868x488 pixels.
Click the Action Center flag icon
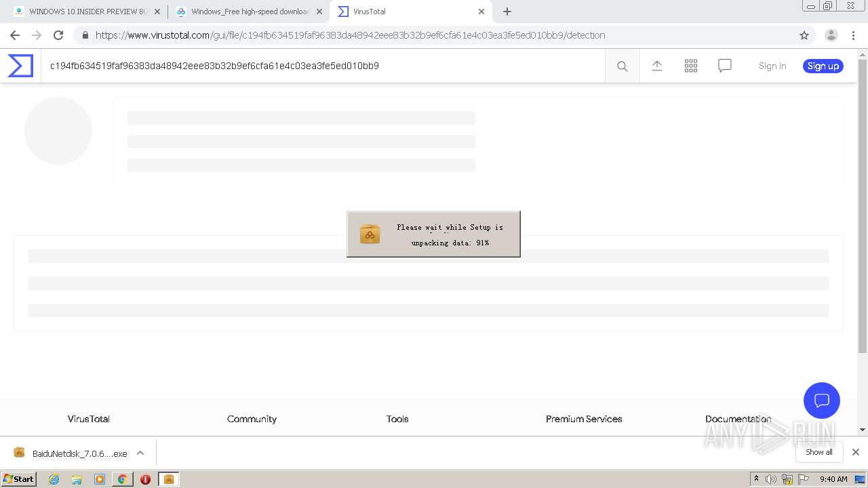pyautogui.click(x=804, y=479)
